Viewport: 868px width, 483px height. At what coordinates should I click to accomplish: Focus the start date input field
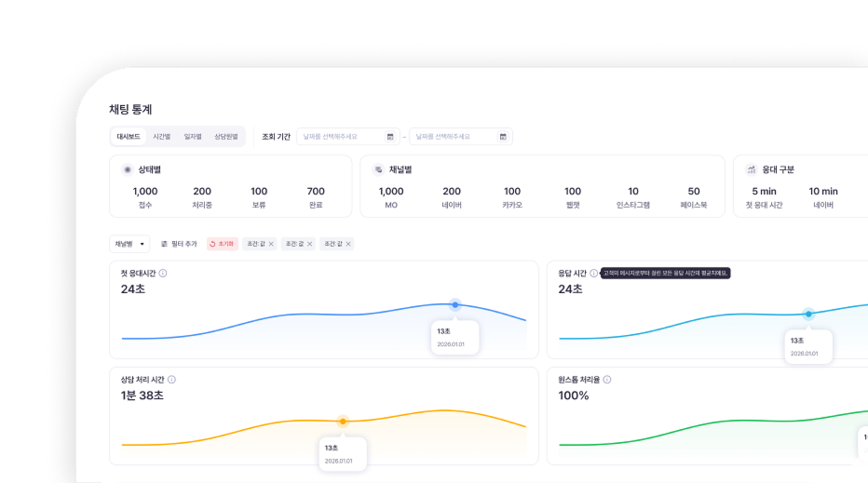click(x=348, y=137)
